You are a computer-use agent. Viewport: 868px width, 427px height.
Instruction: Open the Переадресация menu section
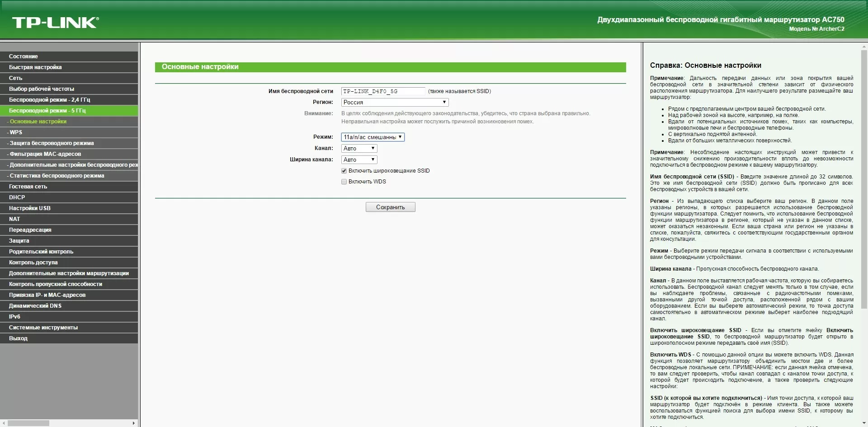69,230
